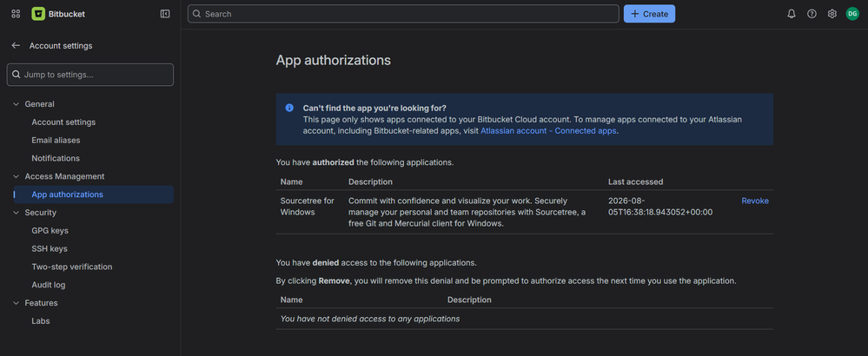Open Email aliases settings
Image resolution: width=868 pixels, height=356 pixels.
pyautogui.click(x=56, y=141)
